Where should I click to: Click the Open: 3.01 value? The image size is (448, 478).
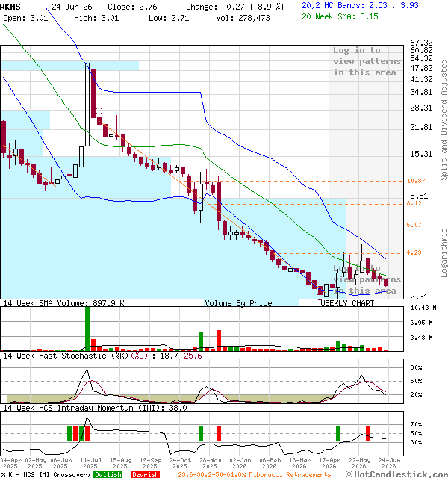point(25,18)
